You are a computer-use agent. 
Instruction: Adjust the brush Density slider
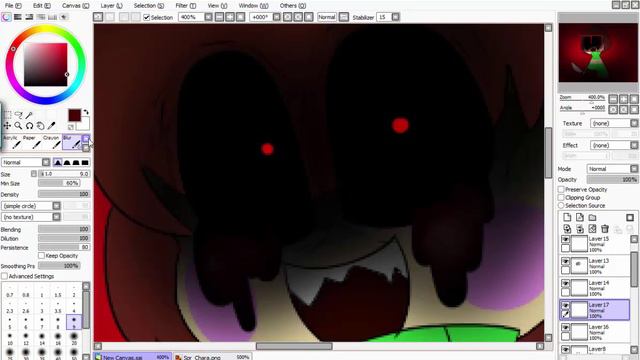(64, 195)
